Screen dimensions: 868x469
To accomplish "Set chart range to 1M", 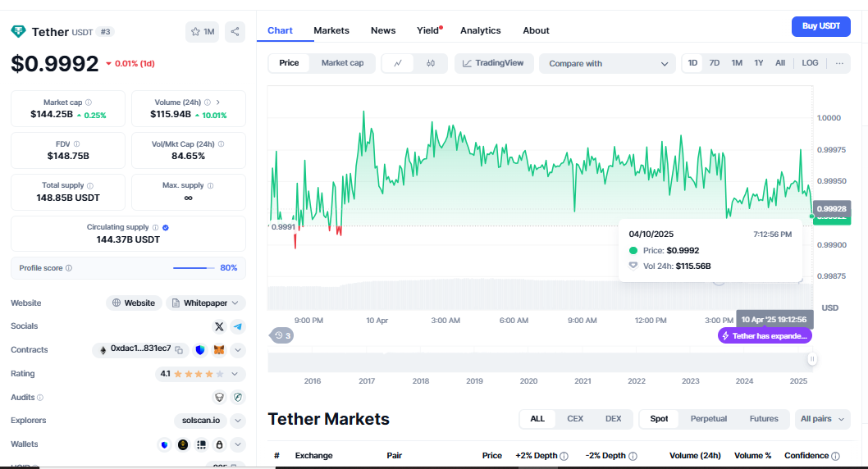I will [736, 63].
